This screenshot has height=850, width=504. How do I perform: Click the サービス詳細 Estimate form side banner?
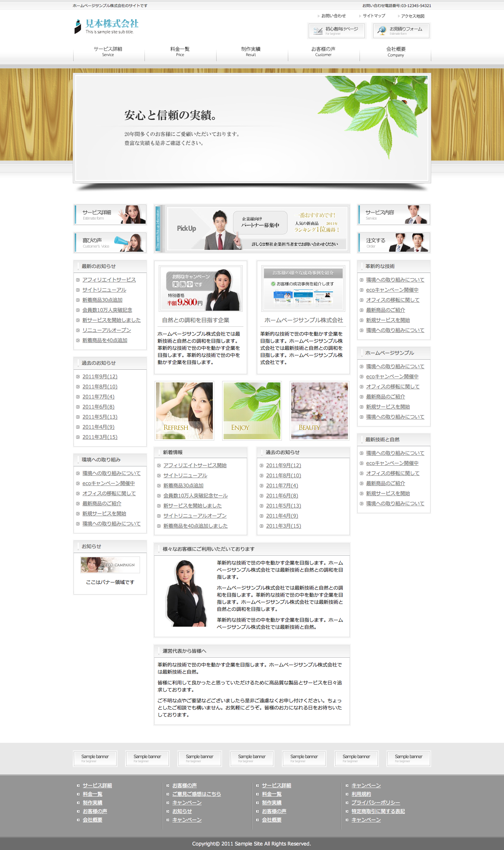(x=110, y=215)
